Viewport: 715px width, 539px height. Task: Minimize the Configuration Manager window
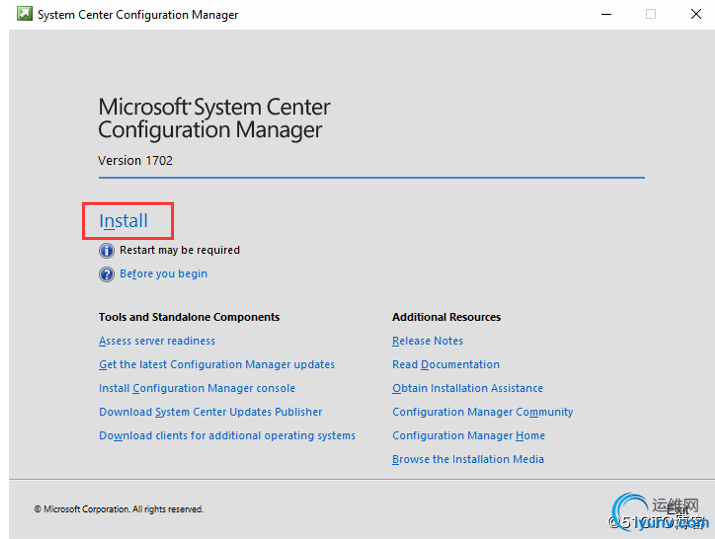605,14
